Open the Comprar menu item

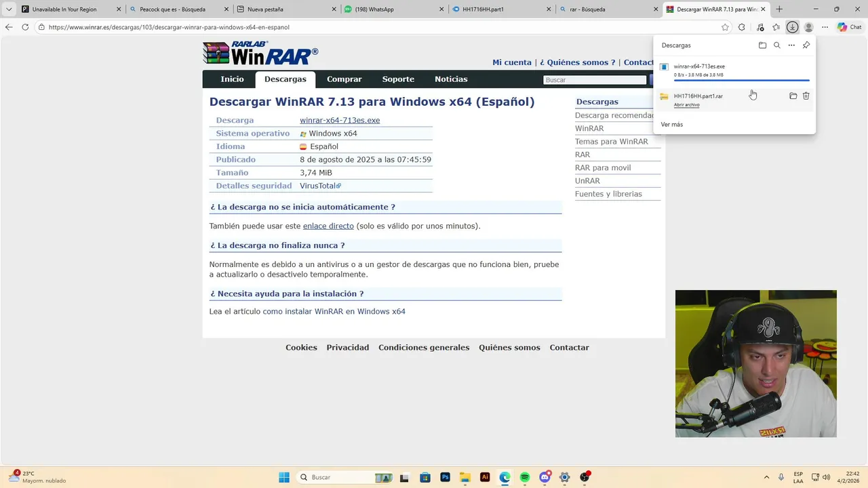pyautogui.click(x=344, y=79)
